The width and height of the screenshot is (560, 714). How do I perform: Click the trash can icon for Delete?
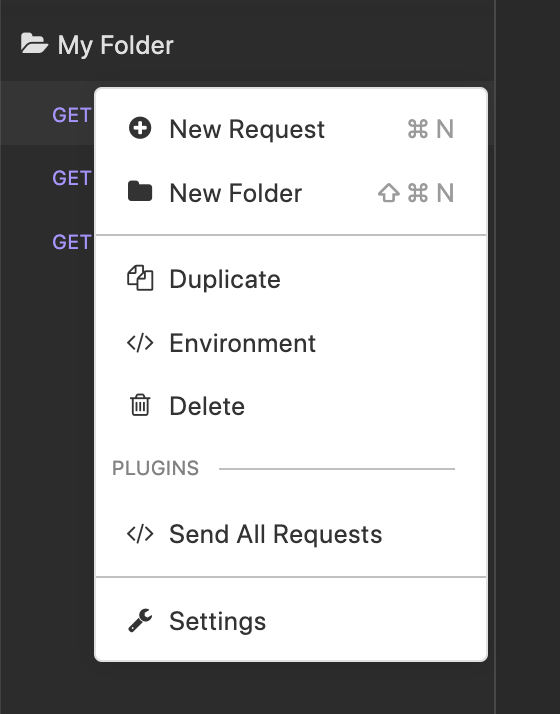click(x=140, y=405)
